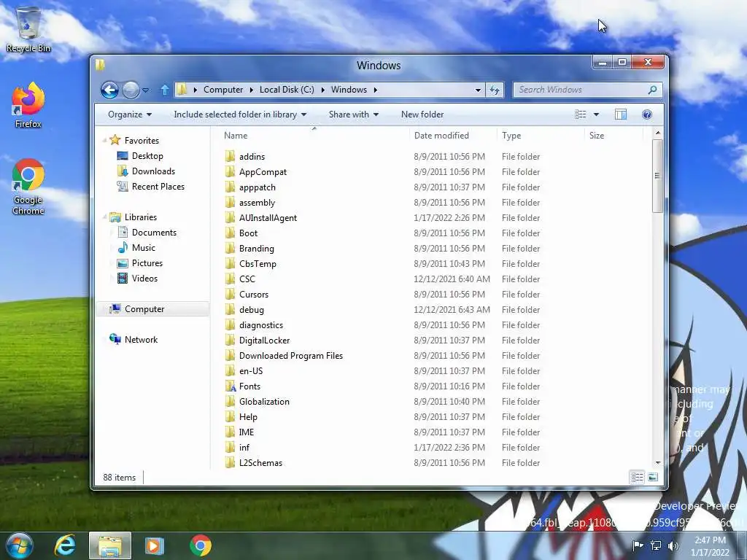Go back with the Back arrow button

[109, 90]
